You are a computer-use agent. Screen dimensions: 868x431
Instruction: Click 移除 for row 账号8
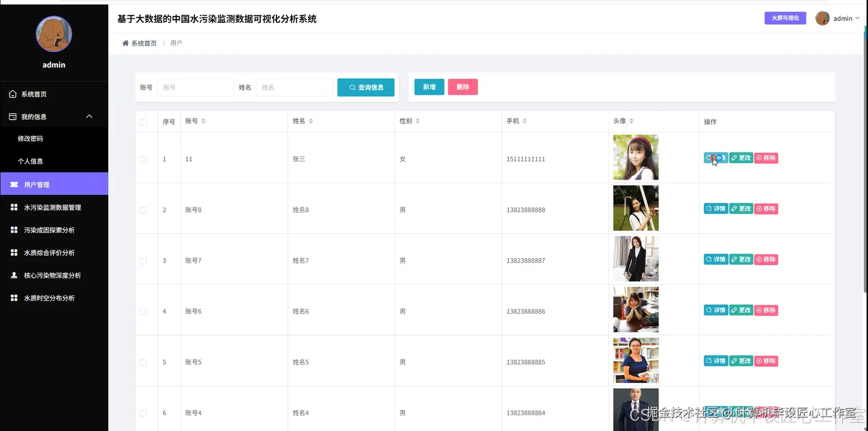tap(766, 209)
